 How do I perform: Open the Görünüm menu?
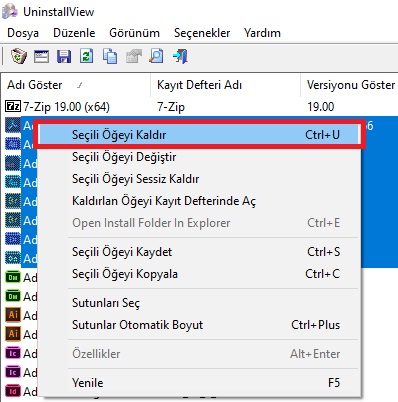click(134, 33)
